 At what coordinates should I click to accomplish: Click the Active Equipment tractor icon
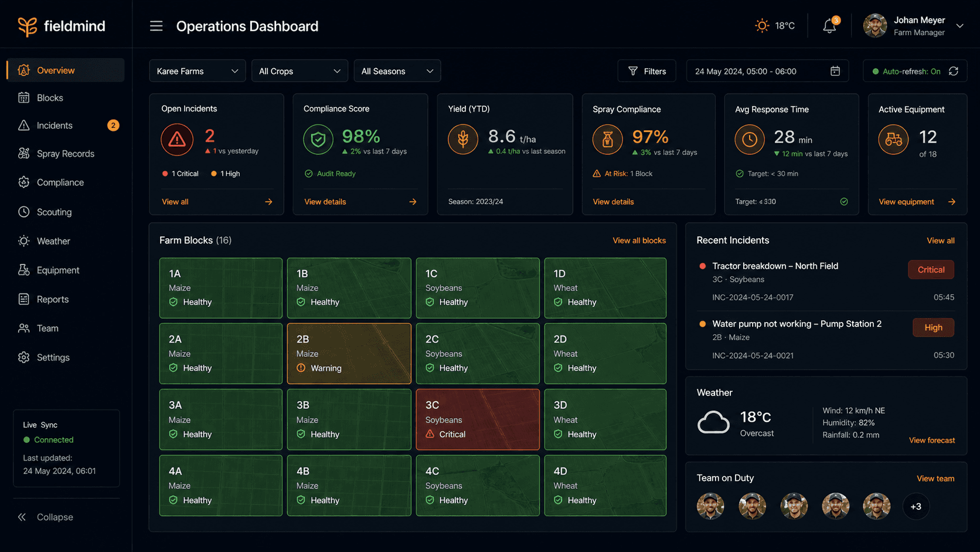point(893,140)
